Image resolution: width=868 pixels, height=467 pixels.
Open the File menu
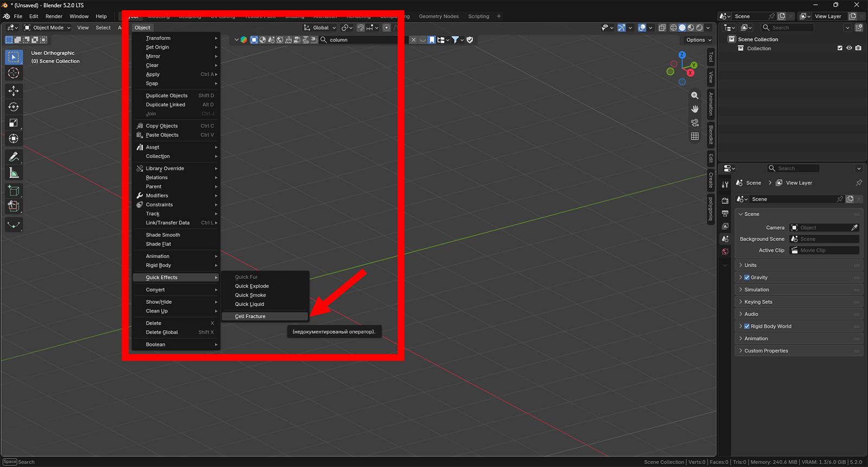coord(18,16)
